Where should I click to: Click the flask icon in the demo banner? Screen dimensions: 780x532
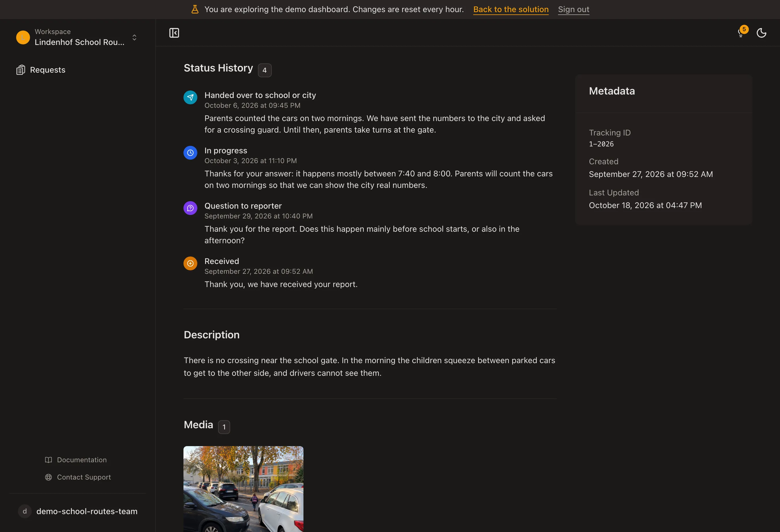[195, 10]
